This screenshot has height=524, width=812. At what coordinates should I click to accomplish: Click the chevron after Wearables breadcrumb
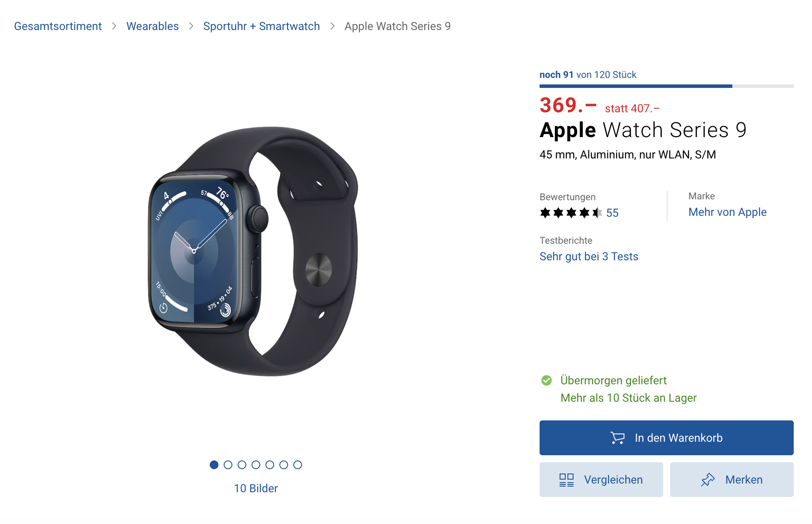(x=191, y=26)
